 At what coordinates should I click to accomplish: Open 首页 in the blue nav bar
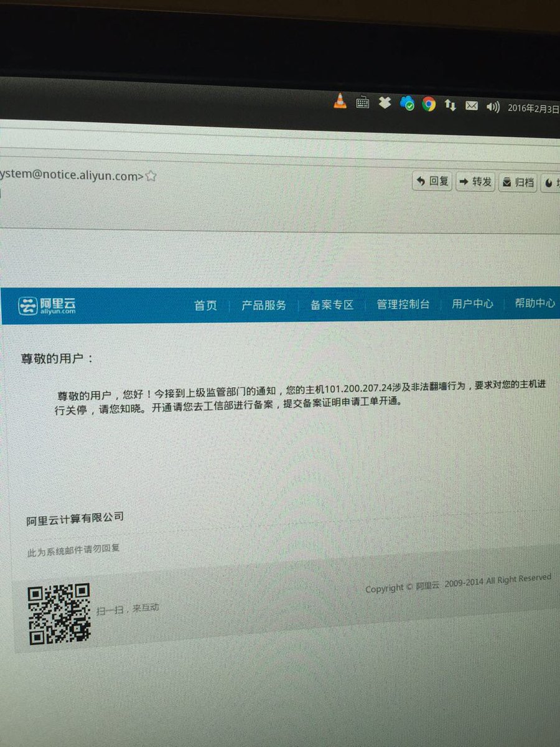point(205,305)
